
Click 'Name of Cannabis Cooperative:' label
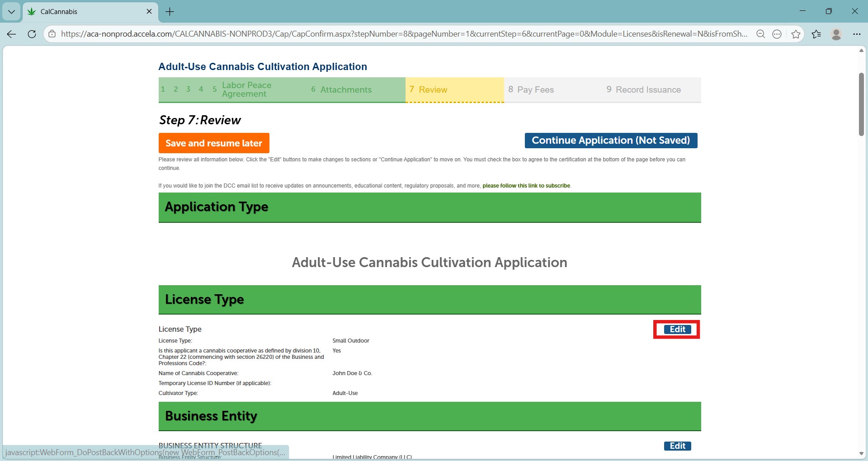pyautogui.click(x=198, y=373)
